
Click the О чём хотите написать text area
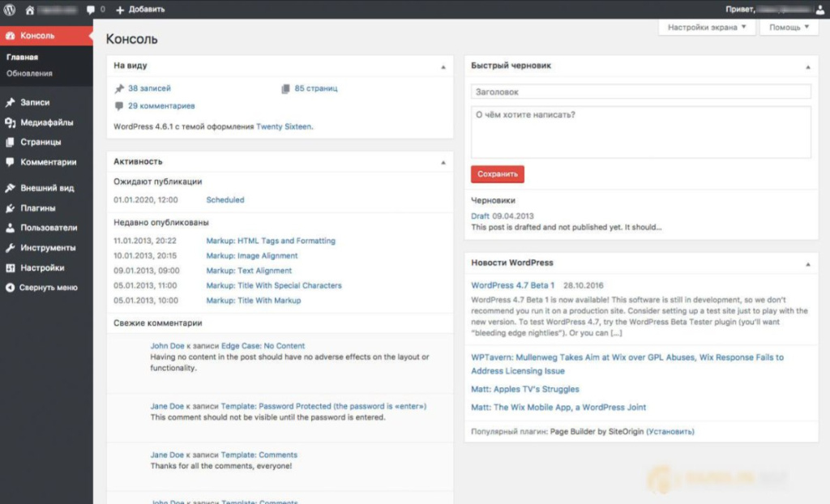pyautogui.click(x=641, y=132)
